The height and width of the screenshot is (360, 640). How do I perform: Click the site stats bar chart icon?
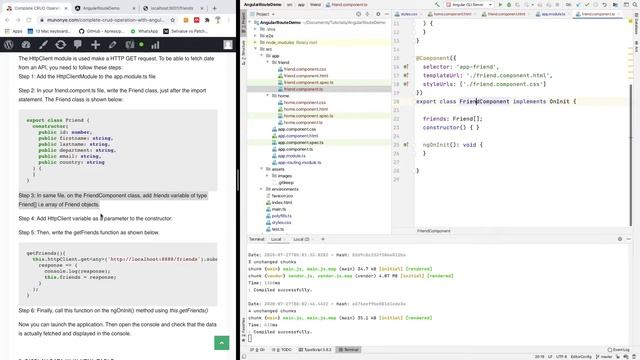[155, 45]
